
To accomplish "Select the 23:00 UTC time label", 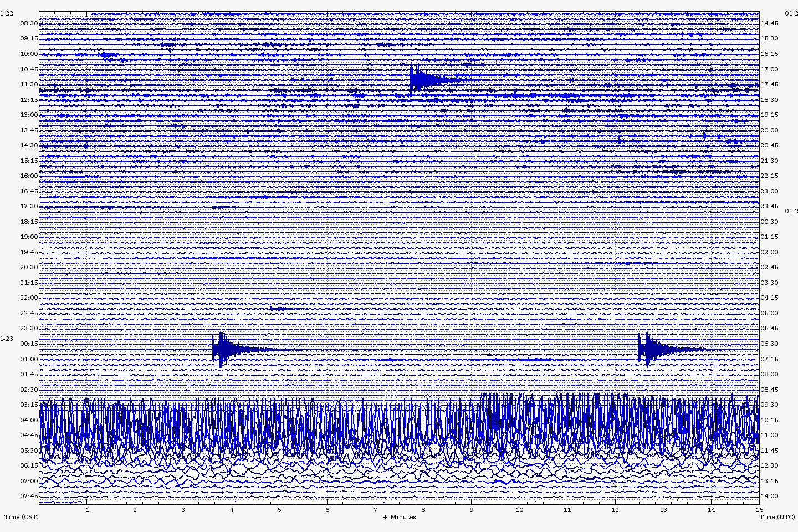I will [x=769, y=191].
